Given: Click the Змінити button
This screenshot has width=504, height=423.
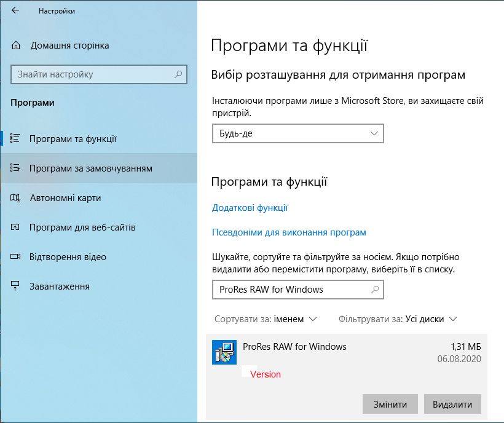Looking at the screenshot, I should coord(390,404).
